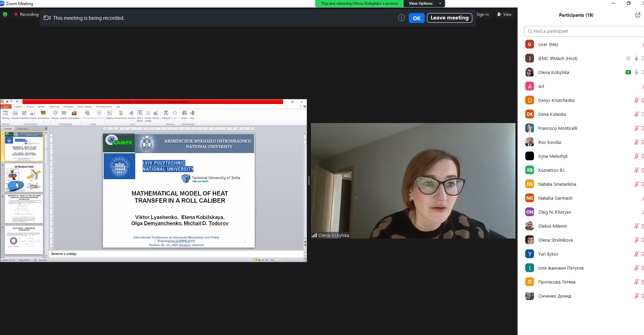Pop out the Participants panel
The image size is (644, 335).
(x=638, y=15)
